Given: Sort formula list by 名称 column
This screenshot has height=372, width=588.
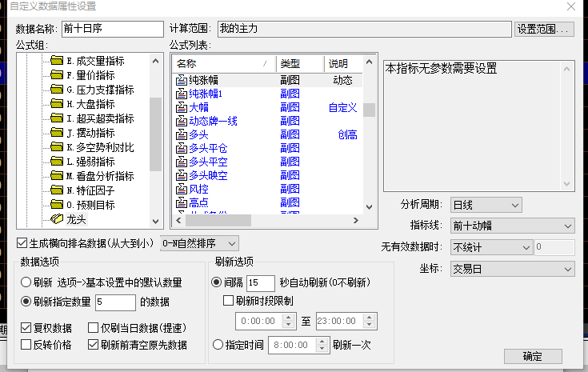Looking at the screenshot, I should [224, 64].
